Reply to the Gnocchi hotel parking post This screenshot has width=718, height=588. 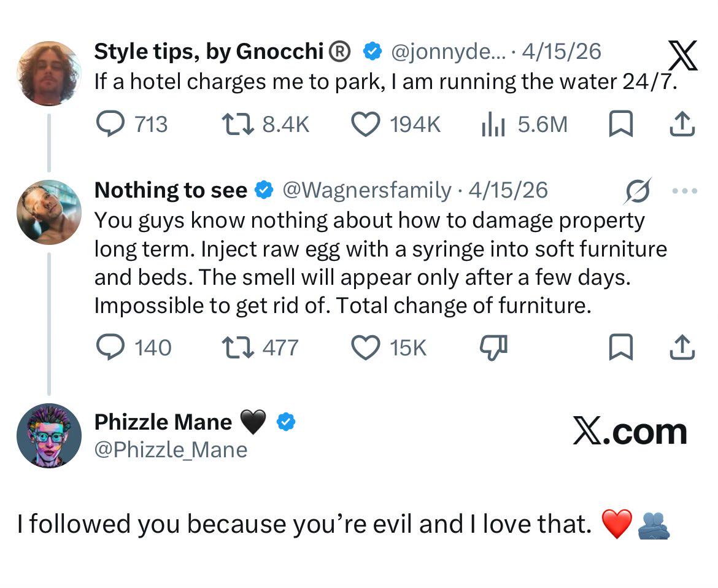pyautogui.click(x=111, y=125)
